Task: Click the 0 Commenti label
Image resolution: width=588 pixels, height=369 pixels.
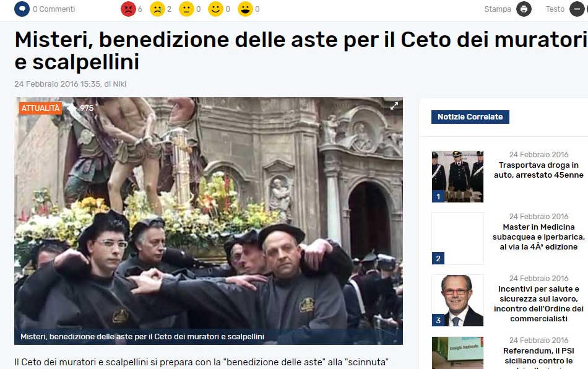Action: click(54, 9)
